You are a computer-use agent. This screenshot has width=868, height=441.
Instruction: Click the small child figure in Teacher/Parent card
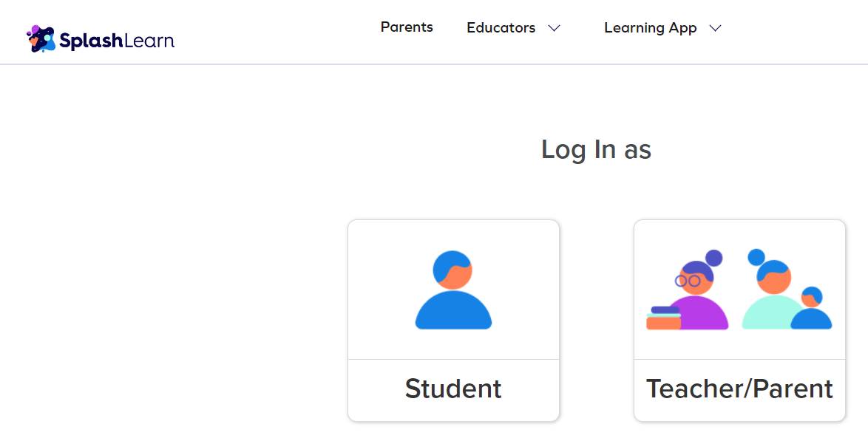click(x=811, y=310)
